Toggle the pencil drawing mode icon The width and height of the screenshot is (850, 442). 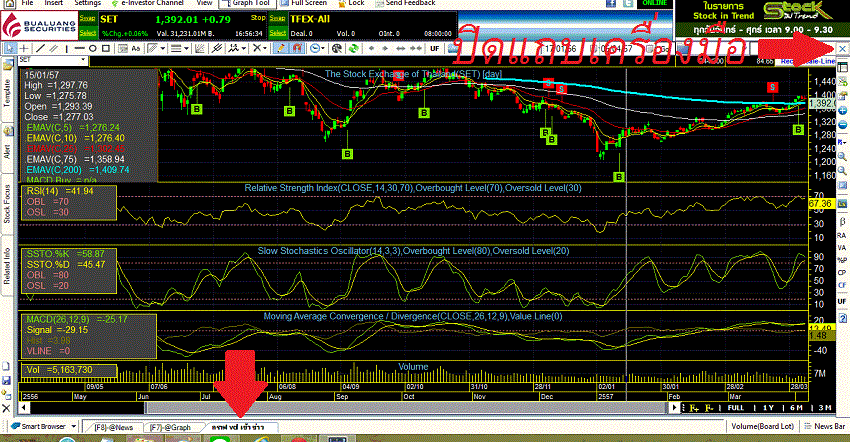(x=280, y=49)
